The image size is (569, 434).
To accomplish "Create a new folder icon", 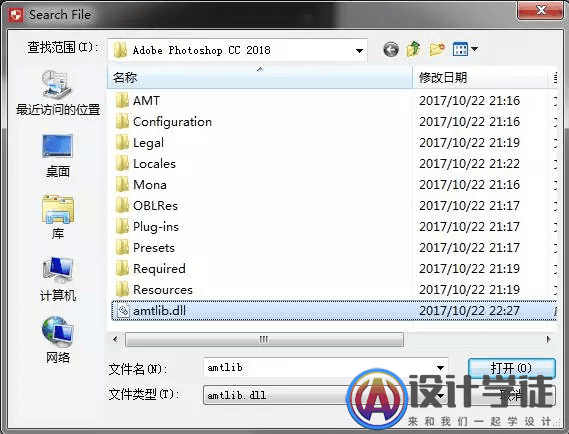I will click(x=437, y=49).
